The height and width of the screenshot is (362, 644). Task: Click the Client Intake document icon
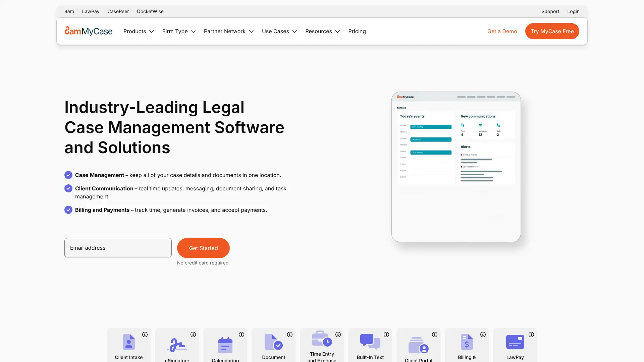point(128,342)
